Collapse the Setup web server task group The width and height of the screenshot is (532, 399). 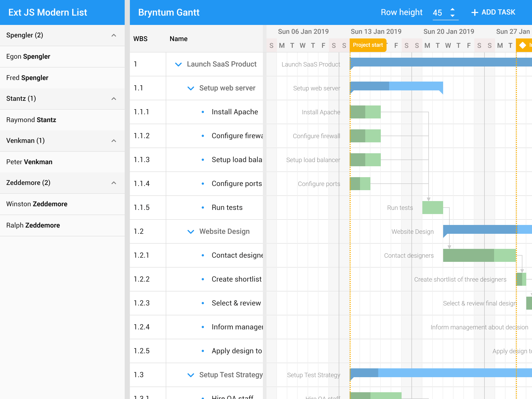191,88
